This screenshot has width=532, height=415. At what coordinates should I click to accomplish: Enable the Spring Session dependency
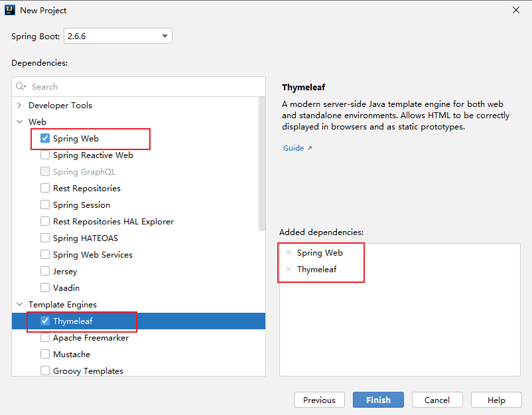[x=44, y=205]
